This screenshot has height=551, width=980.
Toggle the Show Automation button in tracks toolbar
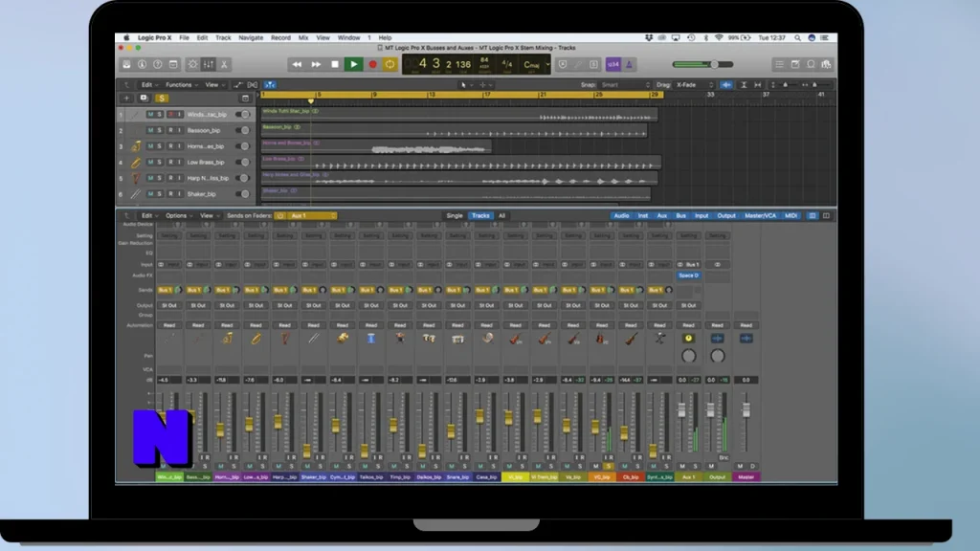(x=238, y=85)
